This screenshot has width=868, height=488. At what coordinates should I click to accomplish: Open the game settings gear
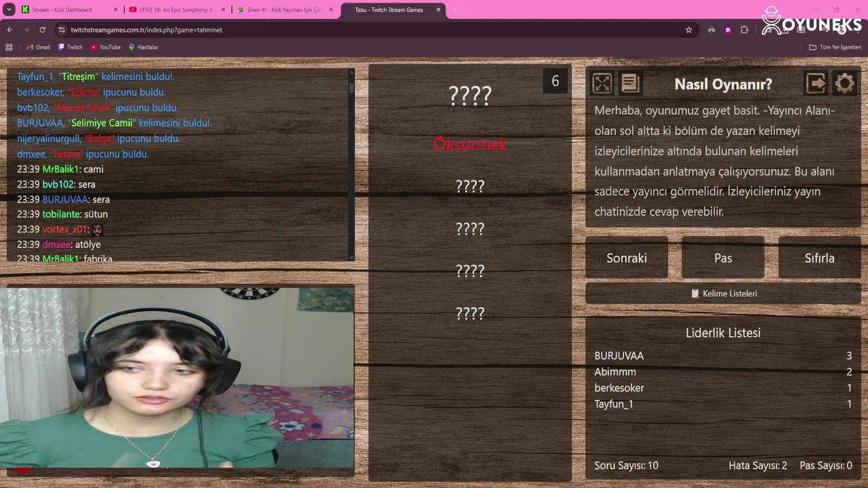845,83
